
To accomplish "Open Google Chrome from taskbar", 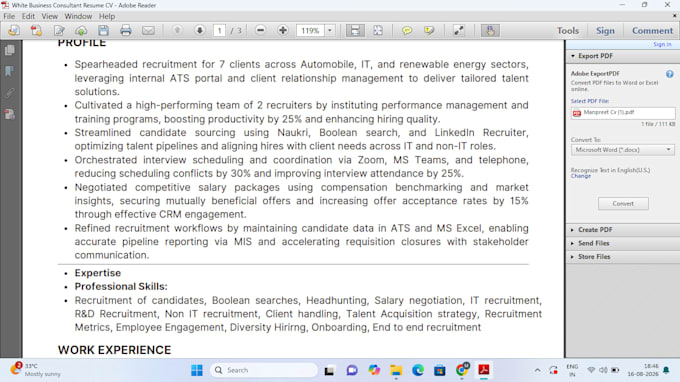I will pyautogui.click(x=462, y=370).
